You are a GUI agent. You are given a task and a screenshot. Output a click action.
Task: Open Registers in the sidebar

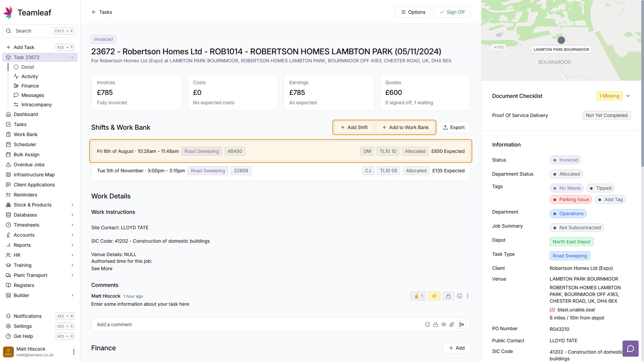tap(40, 285)
